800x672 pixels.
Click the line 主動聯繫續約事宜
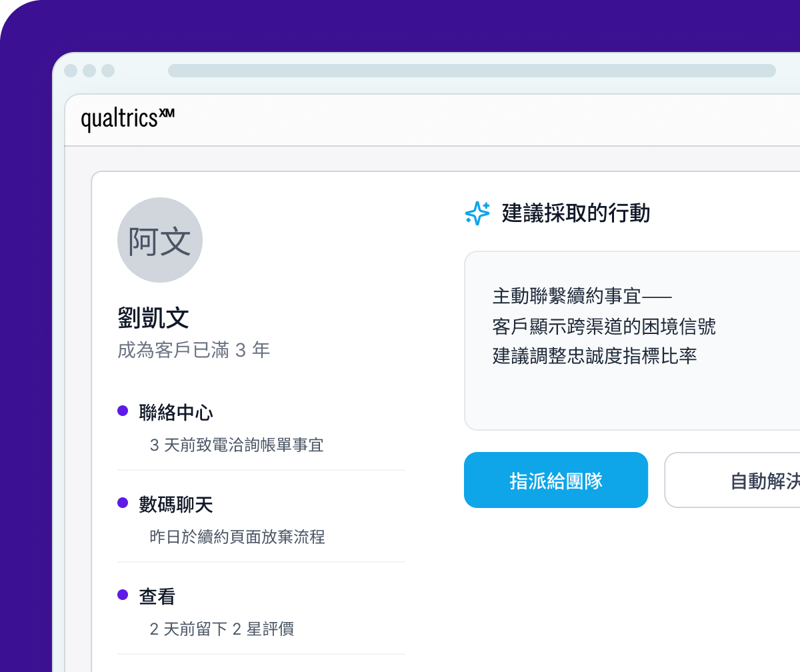click(x=581, y=295)
